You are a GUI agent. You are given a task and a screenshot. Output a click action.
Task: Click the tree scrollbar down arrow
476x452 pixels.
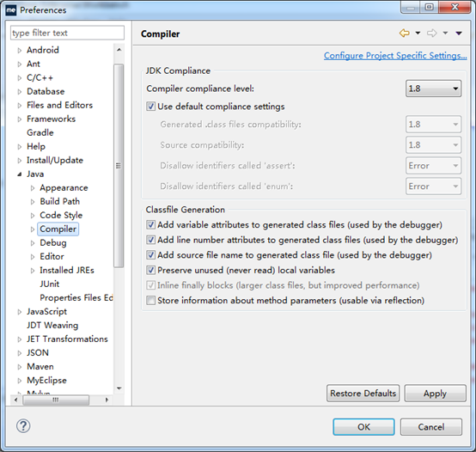click(x=119, y=388)
